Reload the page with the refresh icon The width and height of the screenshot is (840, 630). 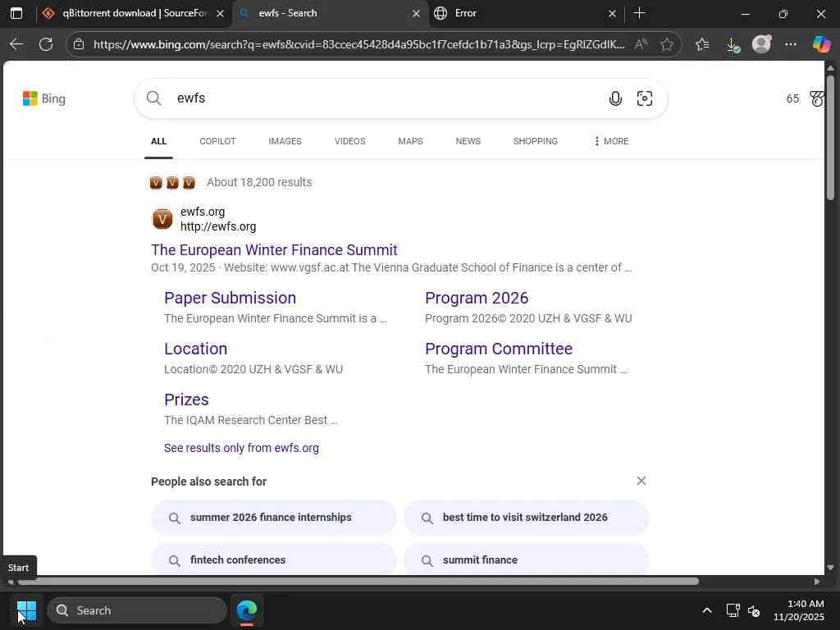pos(46,44)
